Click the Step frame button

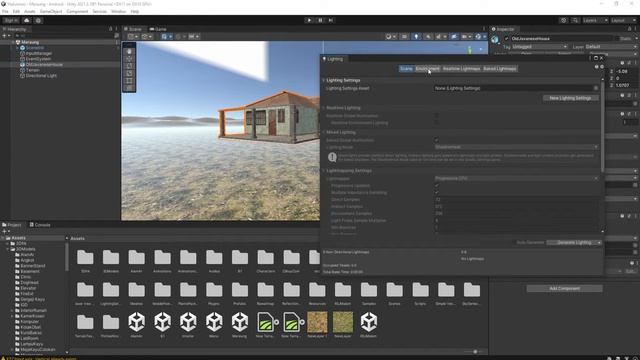coord(331,20)
